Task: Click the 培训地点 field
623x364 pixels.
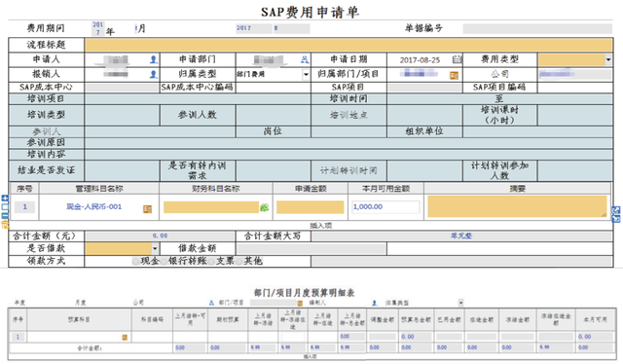Action: (x=424, y=115)
